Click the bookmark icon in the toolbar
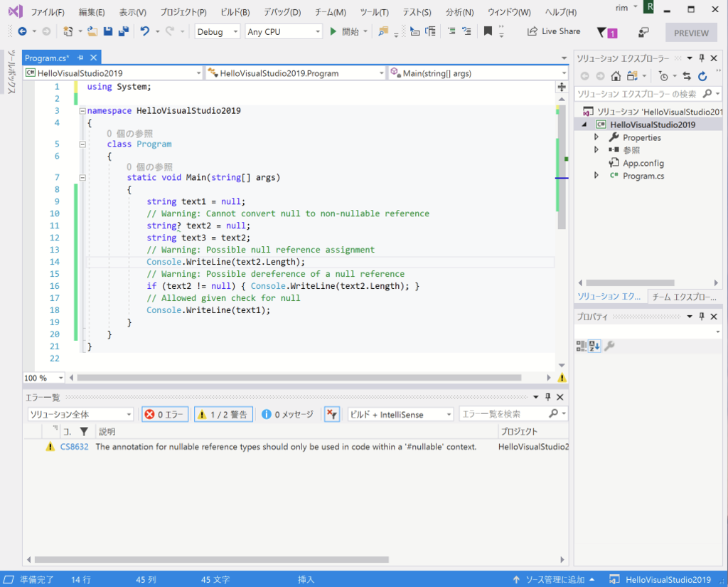The width and height of the screenshot is (728, 587). pos(488,31)
